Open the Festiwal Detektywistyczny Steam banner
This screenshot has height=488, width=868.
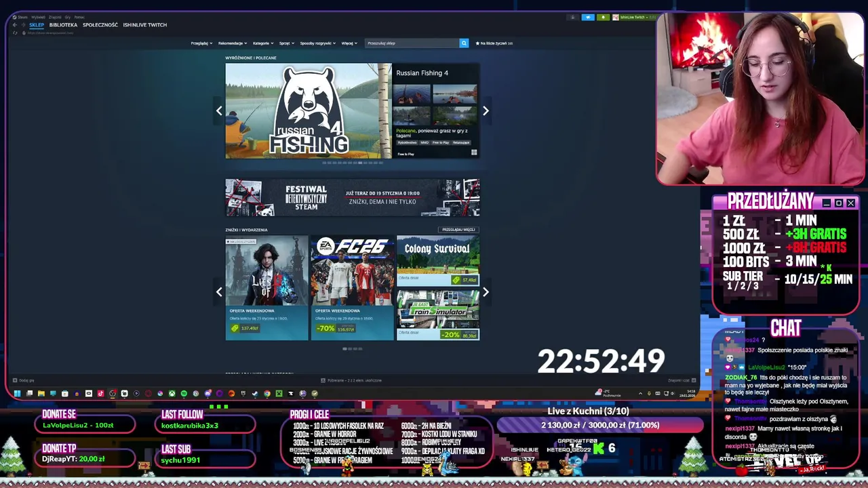click(x=353, y=198)
